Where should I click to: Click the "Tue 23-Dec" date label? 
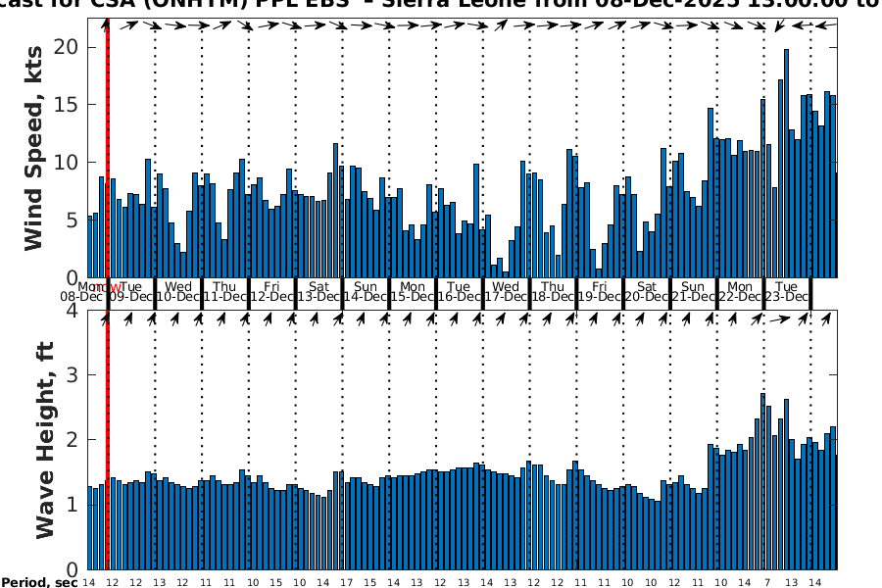pos(786,291)
